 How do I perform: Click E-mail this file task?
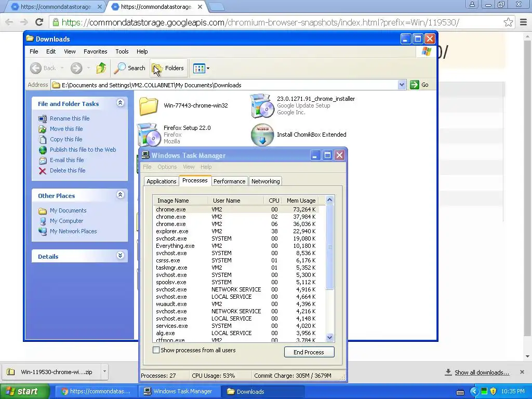(x=67, y=160)
